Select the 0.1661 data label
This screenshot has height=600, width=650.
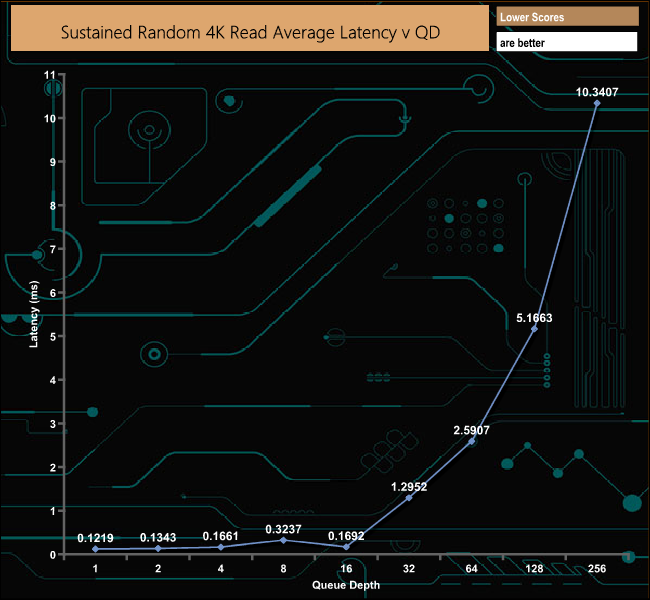point(221,536)
